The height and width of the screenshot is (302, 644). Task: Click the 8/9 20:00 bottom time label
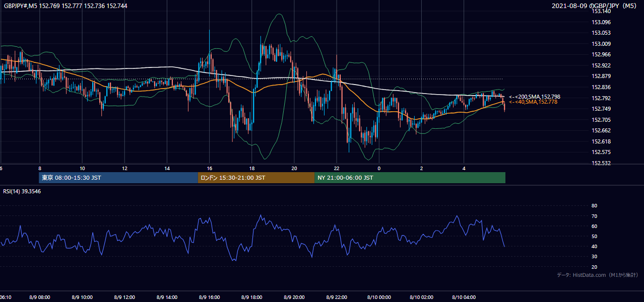294,297
